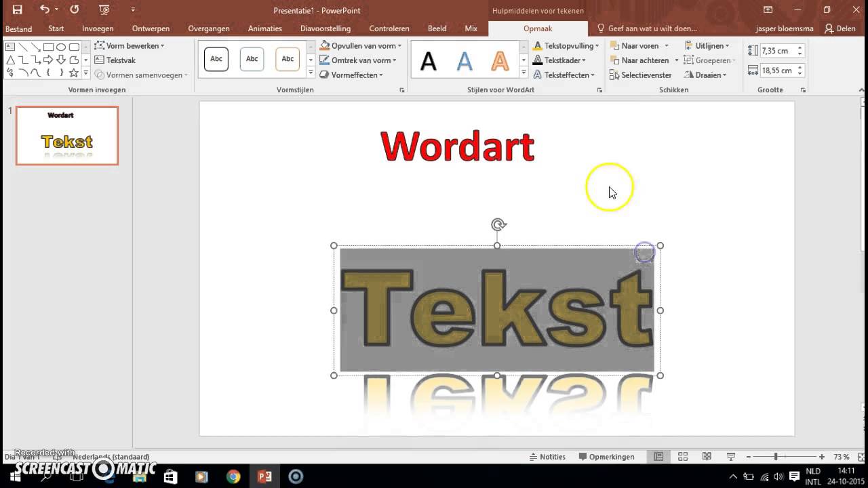Switch to Normal view in status bar
This screenshot has height=488, width=868.
658,457
